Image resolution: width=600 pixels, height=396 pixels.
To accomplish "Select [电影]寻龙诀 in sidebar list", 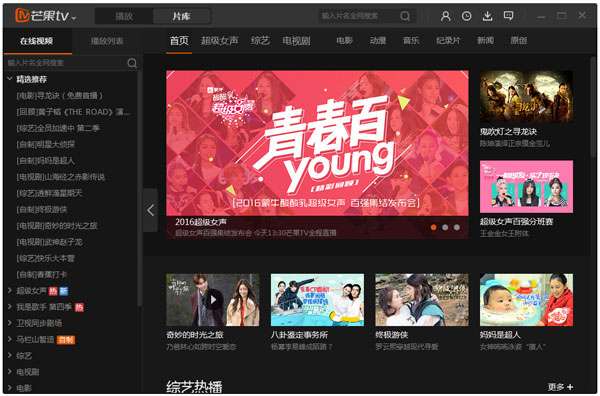I will pyautogui.click(x=59, y=96).
